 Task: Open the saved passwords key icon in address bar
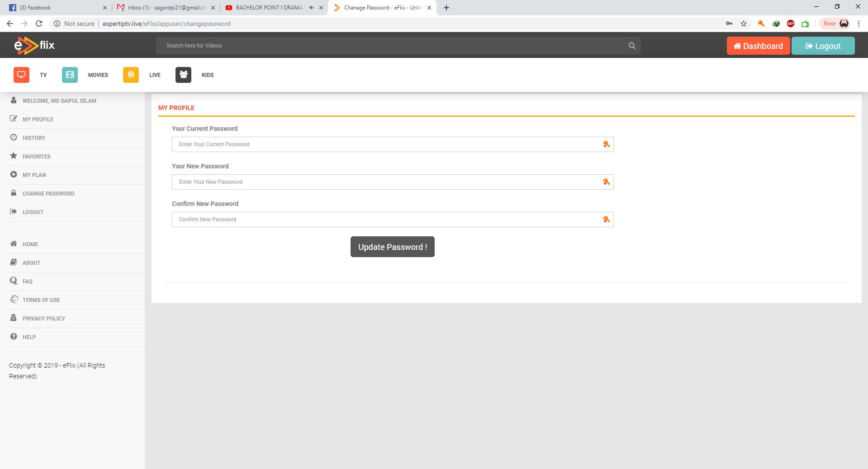click(x=729, y=24)
